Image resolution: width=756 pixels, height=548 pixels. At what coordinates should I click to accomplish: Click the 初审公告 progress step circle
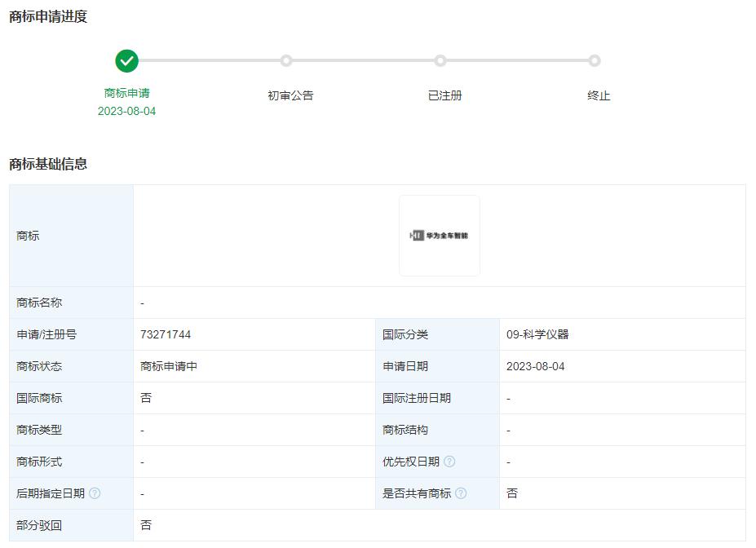click(286, 60)
